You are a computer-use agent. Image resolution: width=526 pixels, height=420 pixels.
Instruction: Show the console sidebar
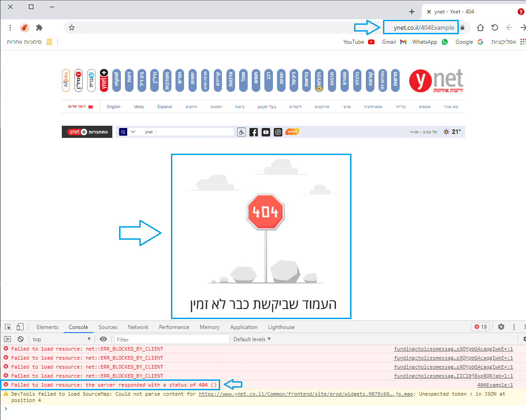pyautogui.click(x=7, y=339)
